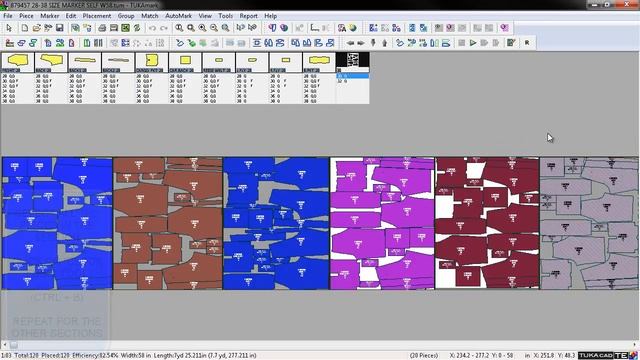Image resolution: width=640 pixels, height=360 pixels.
Task: Select the pocket piece thumbnail with notch
Action: point(151,62)
